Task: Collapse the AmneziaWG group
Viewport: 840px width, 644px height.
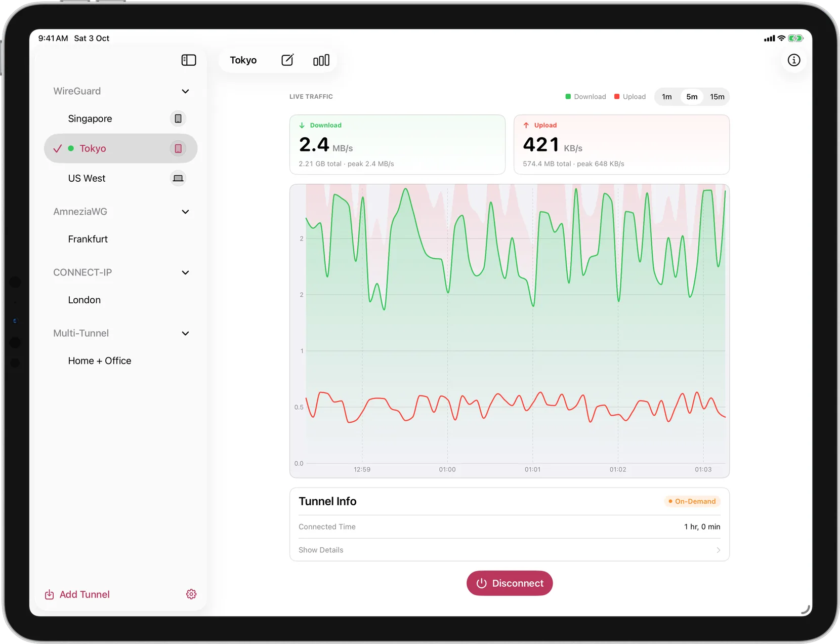Action: (185, 212)
